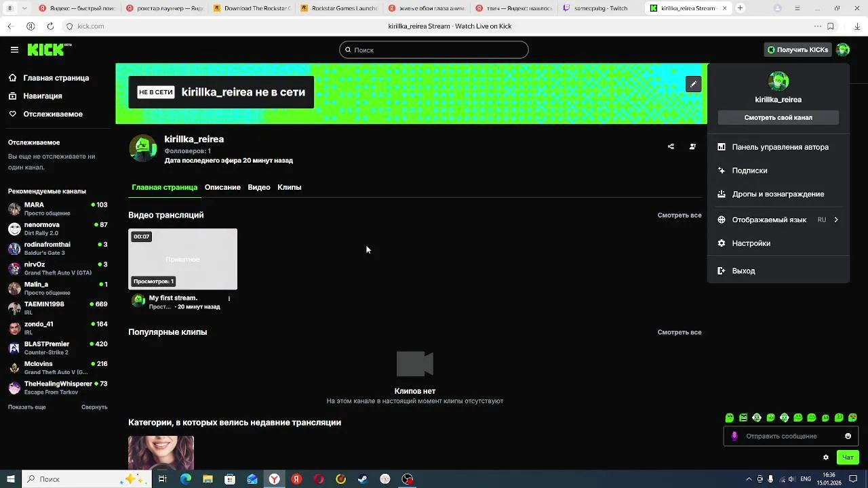Open Подписки in the profile menu
This screenshot has width=868, height=488.
pos(778,171)
